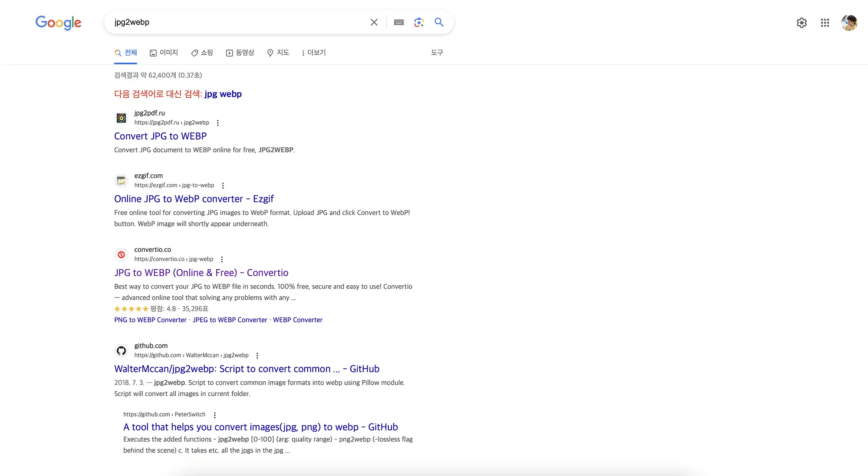The width and height of the screenshot is (868, 476).
Task: Switch to the 지도 (Maps) tab
Action: (278, 53)
